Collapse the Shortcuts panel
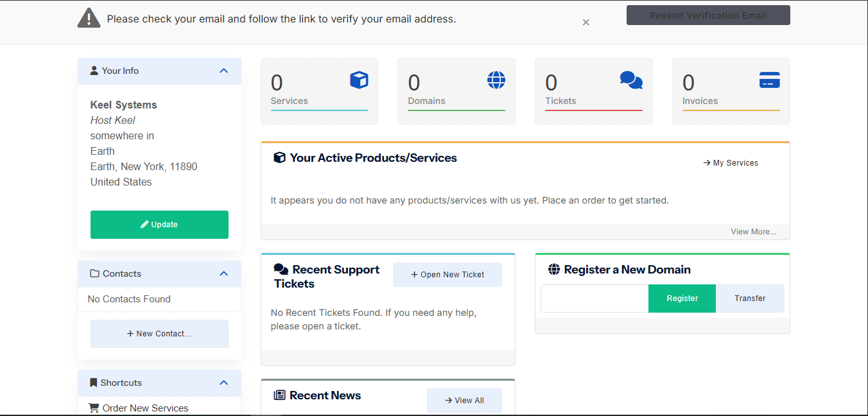 tap(224, 383)
